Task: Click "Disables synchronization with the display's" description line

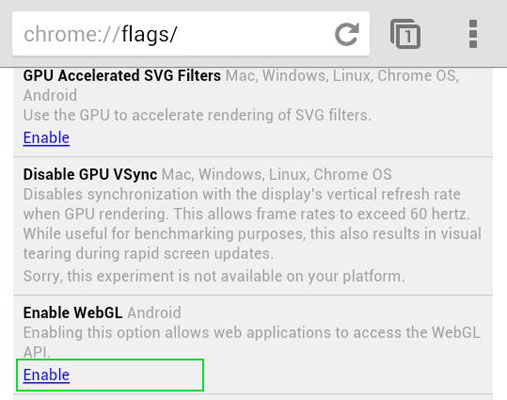Action: 242,194
